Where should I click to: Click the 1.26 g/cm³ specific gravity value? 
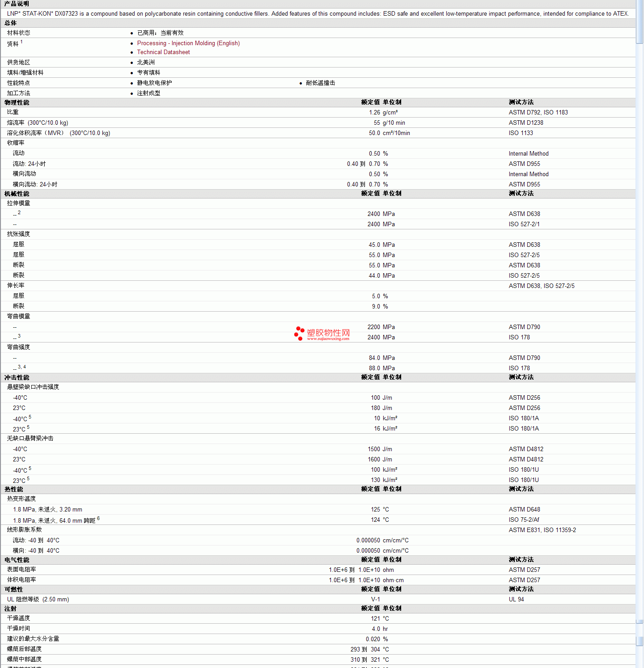(383, 113)
